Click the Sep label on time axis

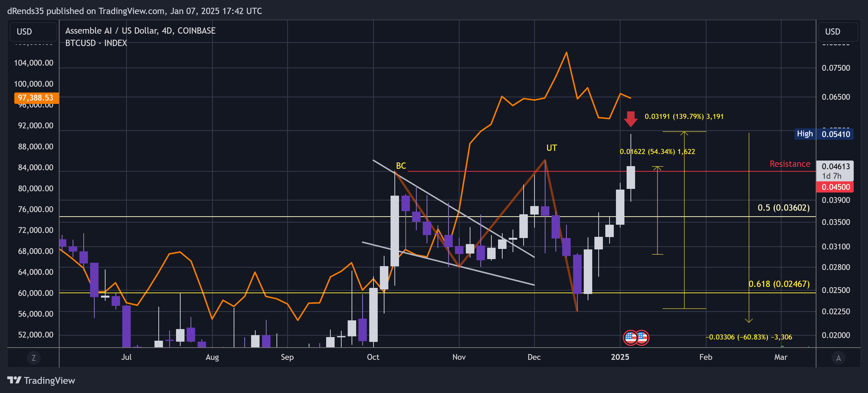point(287,357)
